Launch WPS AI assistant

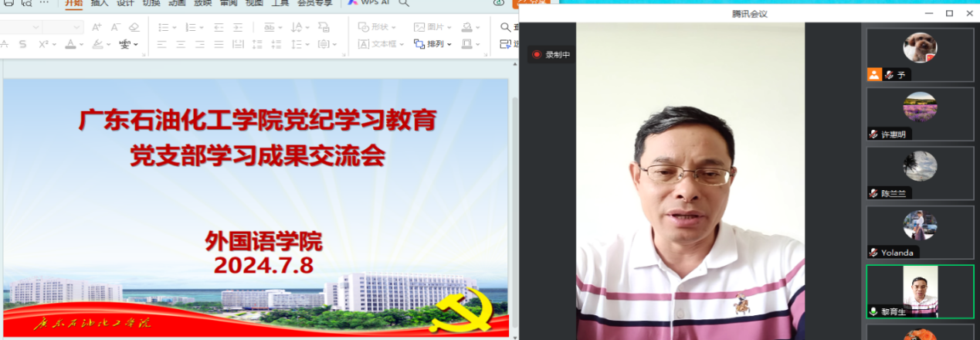pos(368,3)
